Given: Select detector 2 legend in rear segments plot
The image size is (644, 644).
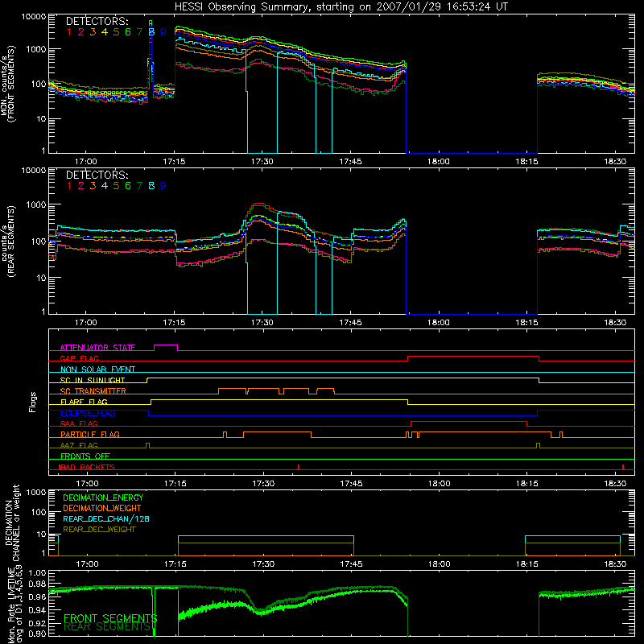Looking at the screenshot, I should coord(81,186).
